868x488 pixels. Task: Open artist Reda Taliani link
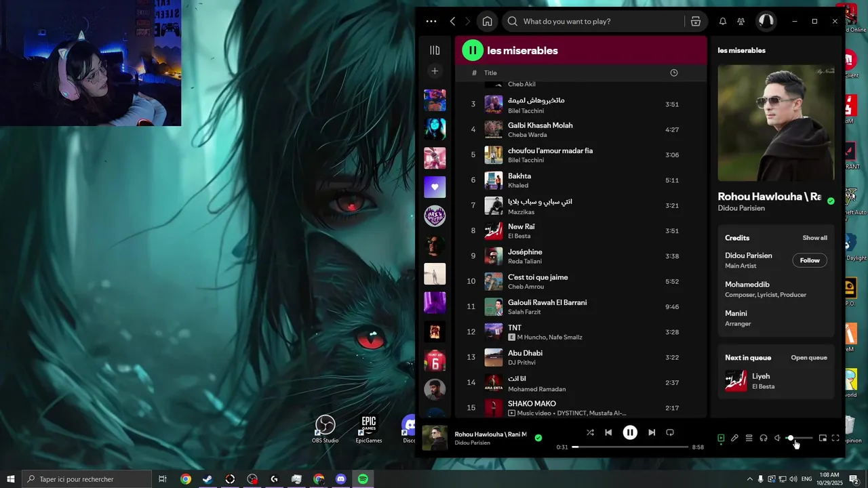click(525, 262)
